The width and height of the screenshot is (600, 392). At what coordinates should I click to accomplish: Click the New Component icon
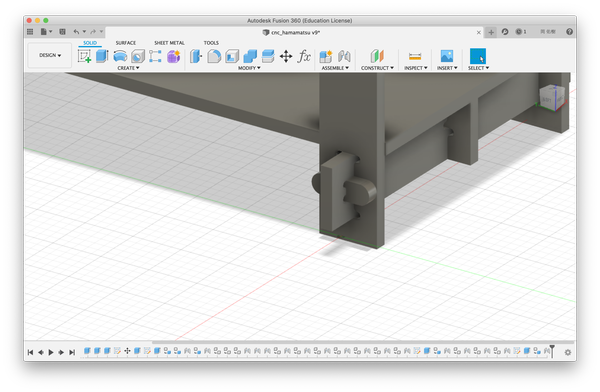pos(326,56)
